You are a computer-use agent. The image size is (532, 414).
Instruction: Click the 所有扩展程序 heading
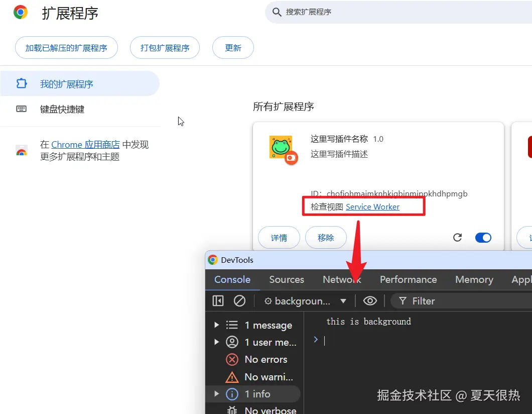point(283,107)
